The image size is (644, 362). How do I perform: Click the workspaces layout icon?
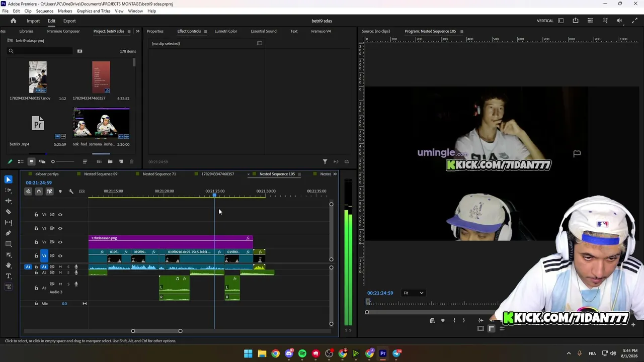pos(561,21)
